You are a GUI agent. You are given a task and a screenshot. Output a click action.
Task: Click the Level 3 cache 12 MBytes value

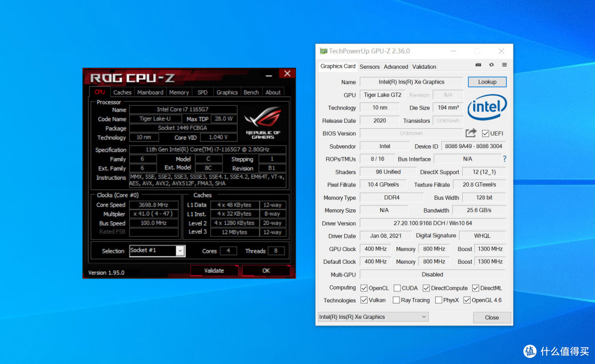235,232
